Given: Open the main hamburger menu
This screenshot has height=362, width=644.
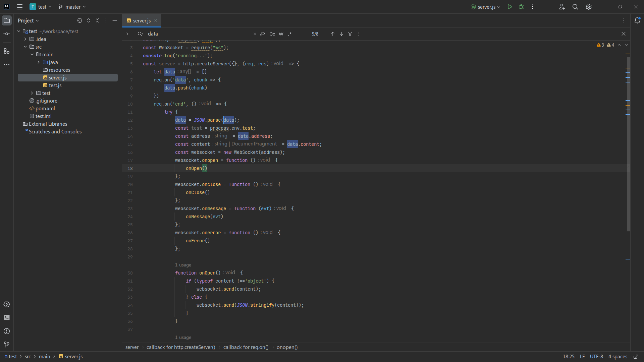Looking at the screenshot, I should (20, 7).
